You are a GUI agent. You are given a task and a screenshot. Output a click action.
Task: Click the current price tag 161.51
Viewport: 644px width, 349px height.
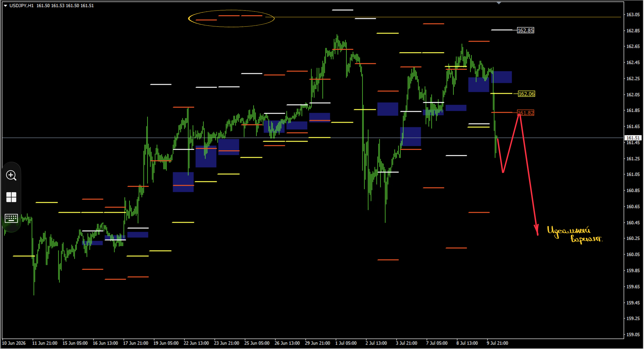tap(633, 138)
